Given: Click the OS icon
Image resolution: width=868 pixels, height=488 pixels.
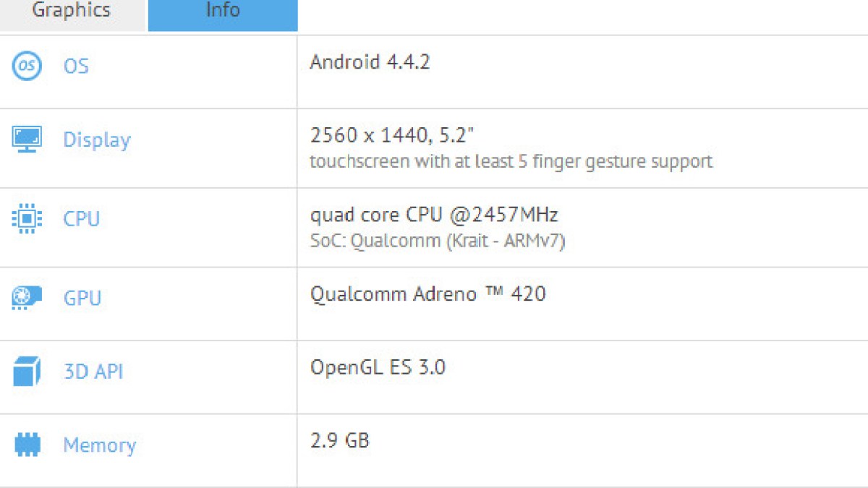Looking at the screenshot, I should pos(27,66).
